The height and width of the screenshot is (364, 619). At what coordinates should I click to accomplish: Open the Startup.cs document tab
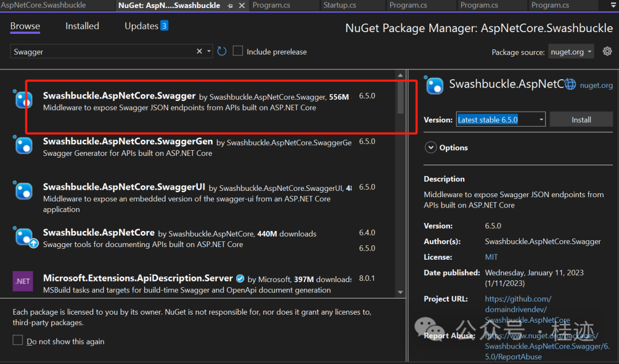339,5
